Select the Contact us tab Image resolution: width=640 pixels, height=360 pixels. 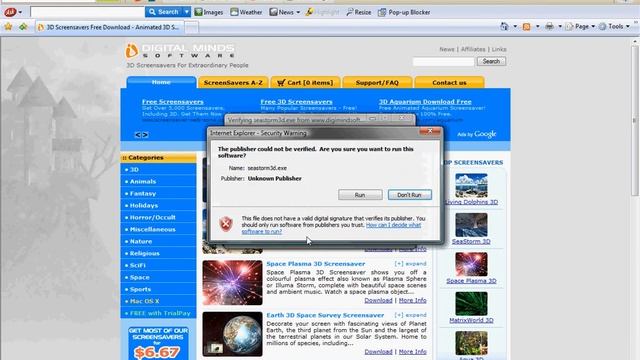point(449,82)
